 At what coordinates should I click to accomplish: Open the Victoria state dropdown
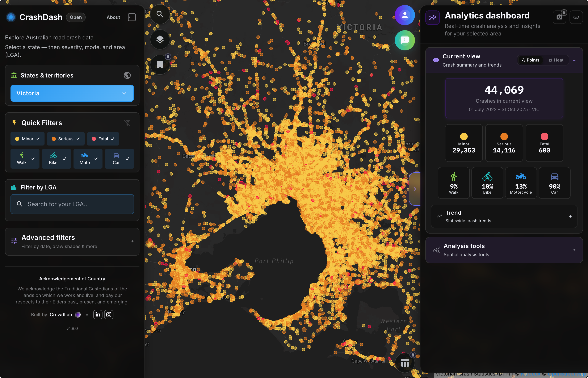[72, 93]
